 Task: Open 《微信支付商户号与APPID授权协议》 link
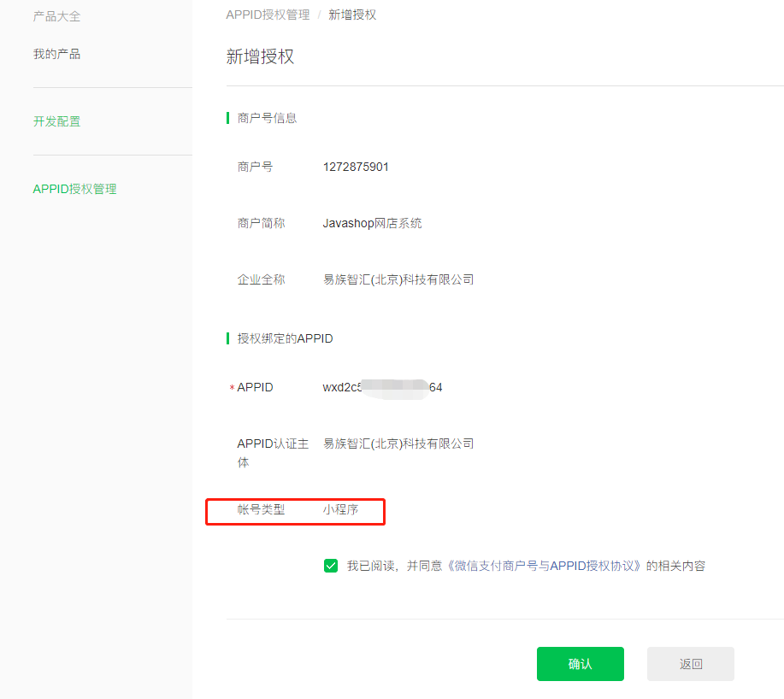pos(544,566)
